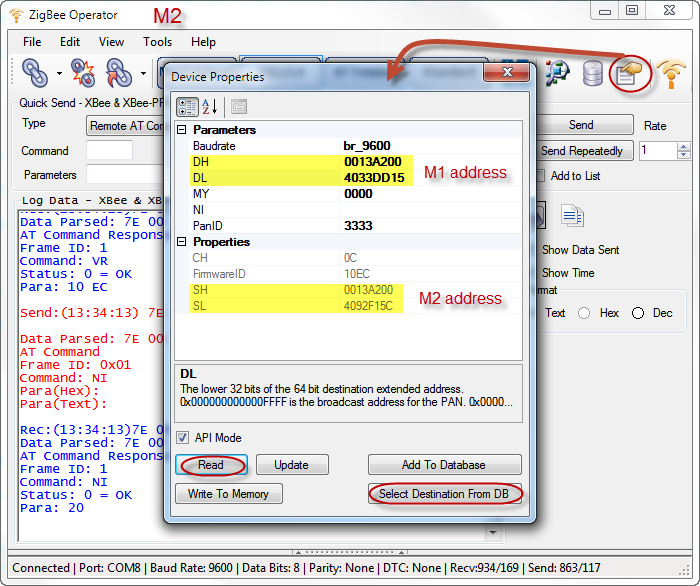Screen dimensions: 700x586
Task: Click 'Show Data Sent' option label
Action: (x=580, y=250)
